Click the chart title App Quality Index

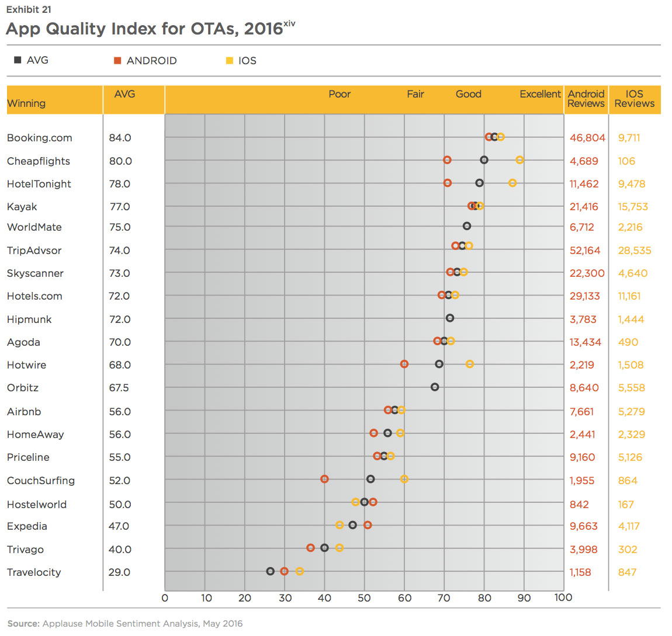pyautogui.click(x=150, y=28)
